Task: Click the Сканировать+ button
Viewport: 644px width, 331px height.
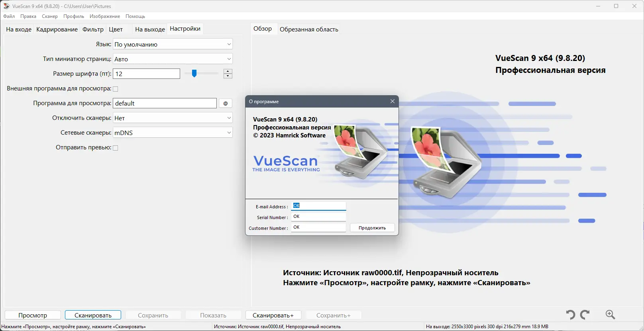Action: [x=273, y=315]
